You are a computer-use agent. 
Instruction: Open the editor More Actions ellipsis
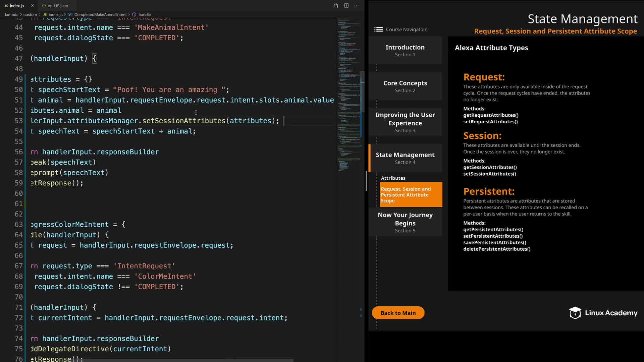[356, 6]
